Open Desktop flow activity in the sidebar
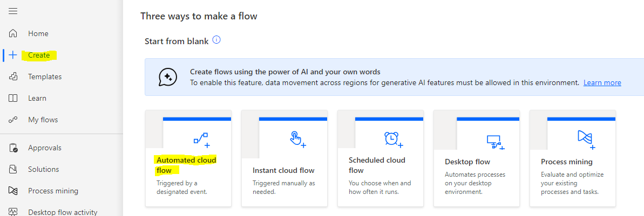 click(63, 212)
